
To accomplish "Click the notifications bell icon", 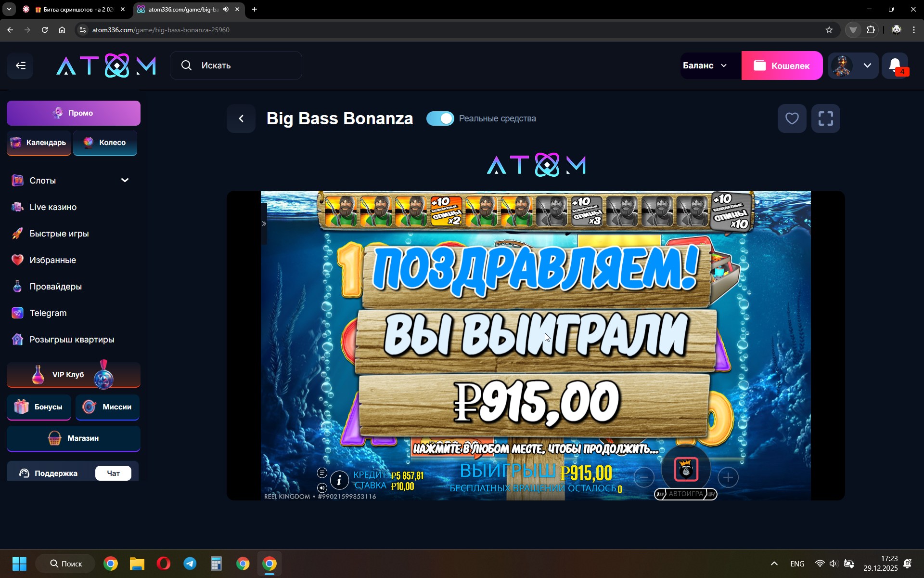I will (x=895, y=66).
